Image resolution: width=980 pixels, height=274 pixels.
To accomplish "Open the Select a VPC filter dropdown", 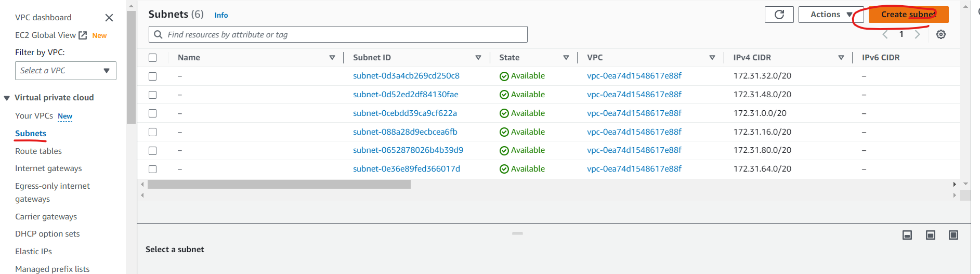I will (x=66, y=71).
